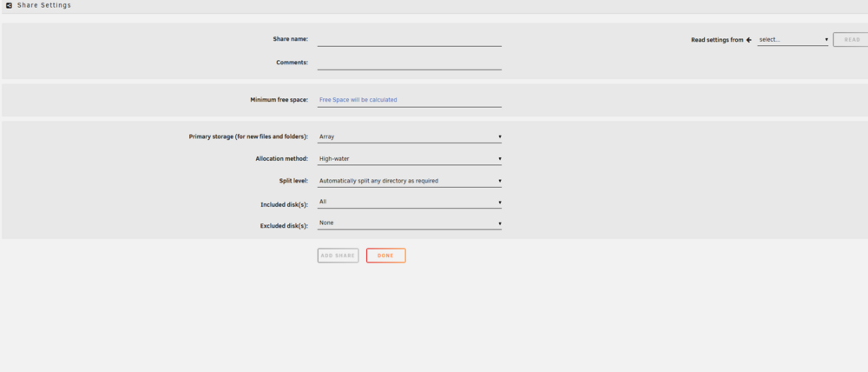Screen dimensions: 868x372
Task: Click the Allocation method label
Action: 282,158
